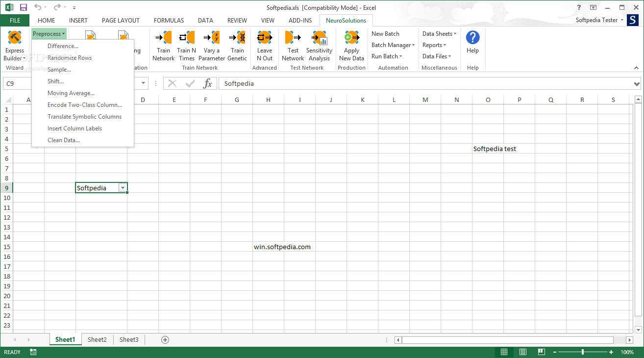Choose Moving Average...
This screenshot has width=644, height=358.
pyautogui.click(x=83, y=93)
